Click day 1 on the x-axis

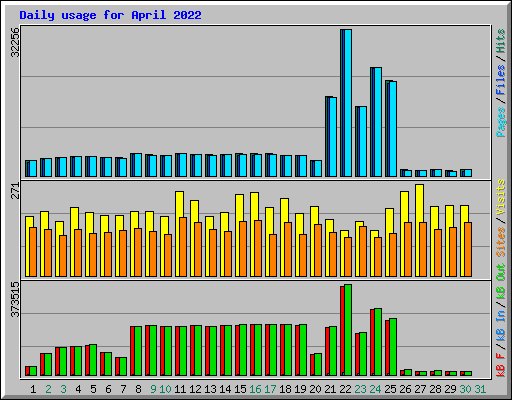click(x=33, y=389)
